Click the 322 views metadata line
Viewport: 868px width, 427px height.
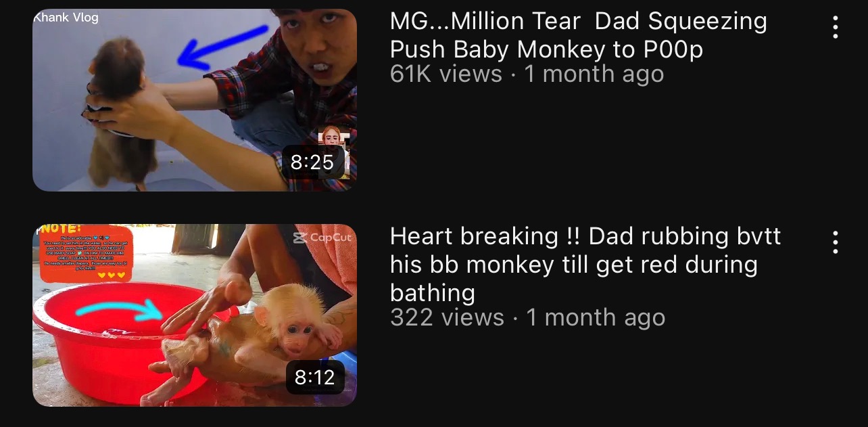(x=528, y=317)
